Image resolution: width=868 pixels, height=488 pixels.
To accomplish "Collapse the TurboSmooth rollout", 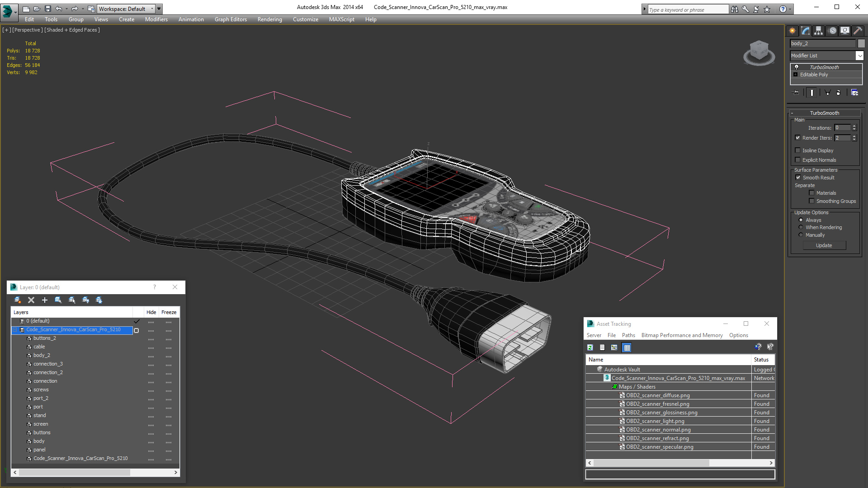I will pos(792,113).
